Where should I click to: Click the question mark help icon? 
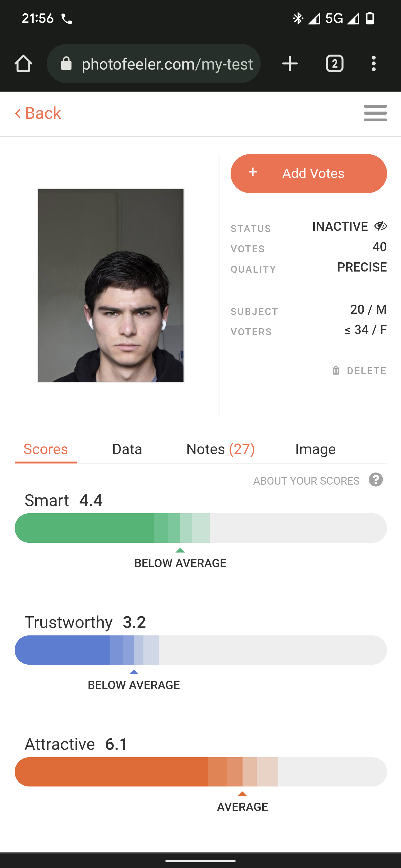pos(376,480)
